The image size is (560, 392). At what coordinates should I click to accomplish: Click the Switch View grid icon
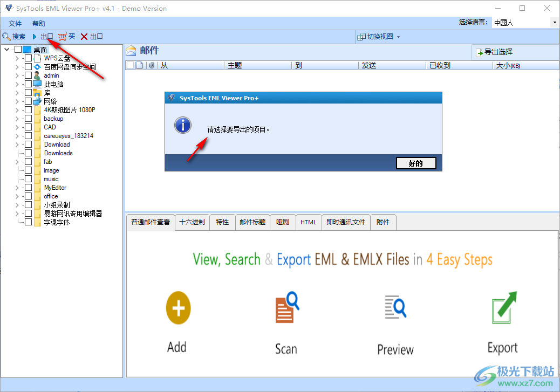(x=361, y=37)
